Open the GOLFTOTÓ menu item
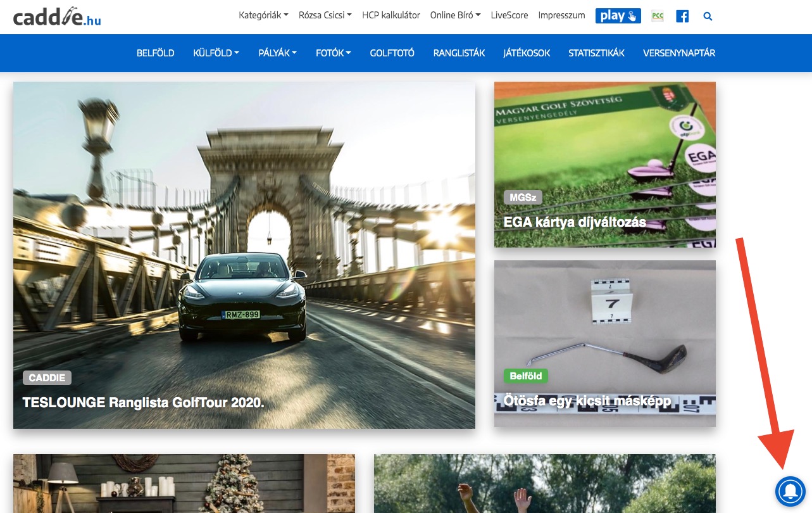Viewport: 812px width, 513px height. click(x=392, y=53)
